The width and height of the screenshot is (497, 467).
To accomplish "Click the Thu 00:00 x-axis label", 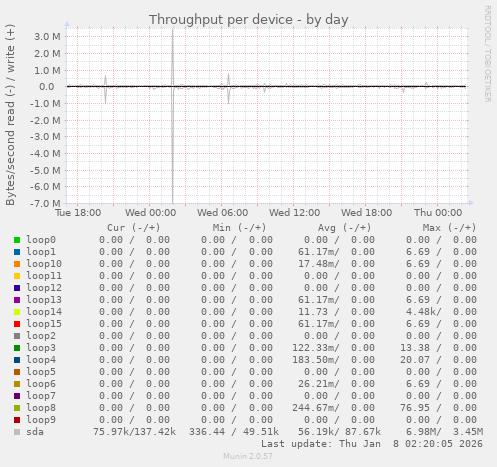I will (438, 213).
